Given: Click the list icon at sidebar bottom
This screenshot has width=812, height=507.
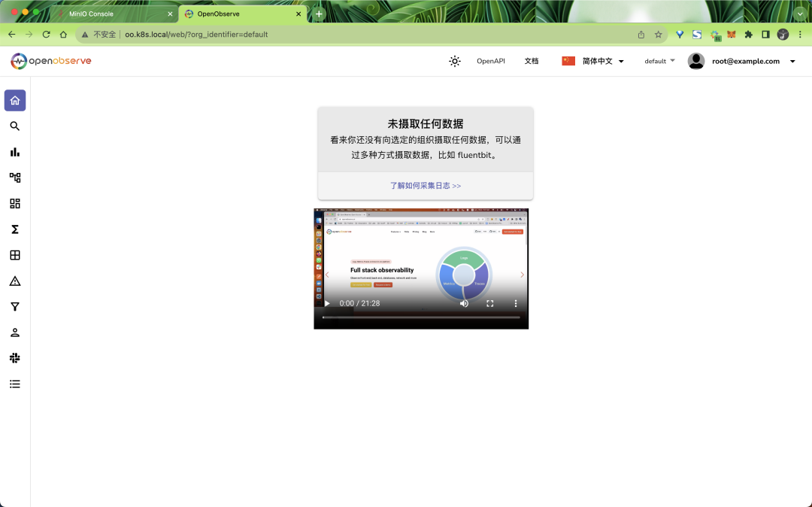Looking at the screenshot, I should 15,384.
